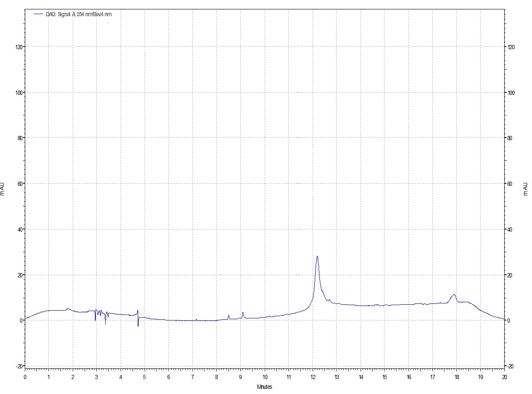532x394 pixels.
Task: Select the right mAU axis title
Action: click(x=525, y=188)
